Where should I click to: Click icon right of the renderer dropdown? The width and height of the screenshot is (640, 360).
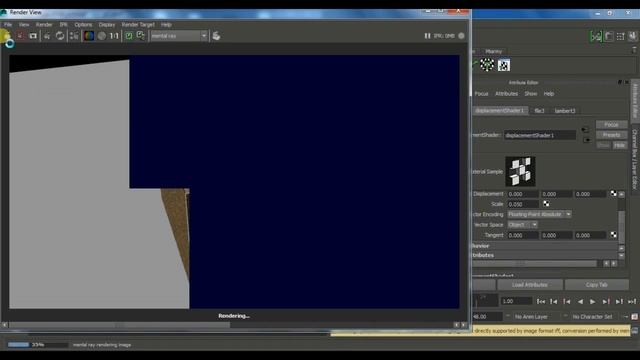click(x=216, y=36)
